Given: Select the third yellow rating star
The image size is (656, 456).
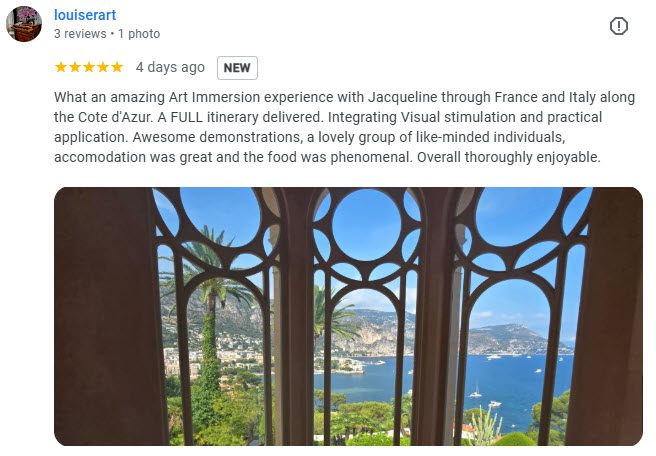Looking at the screenshot, I should coord(89,68).
